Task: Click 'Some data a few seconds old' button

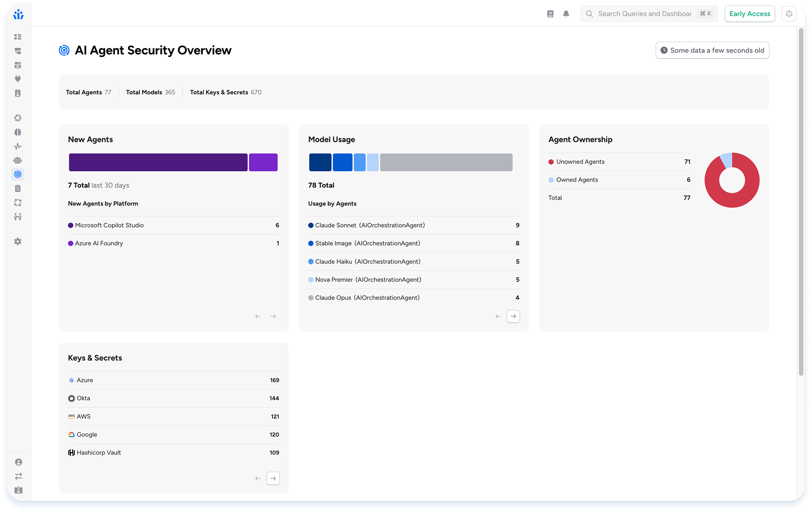Action: click(712, 50)
